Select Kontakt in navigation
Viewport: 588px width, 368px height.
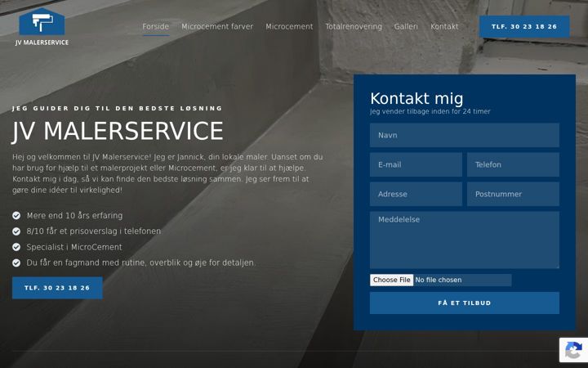click(444, 27)
